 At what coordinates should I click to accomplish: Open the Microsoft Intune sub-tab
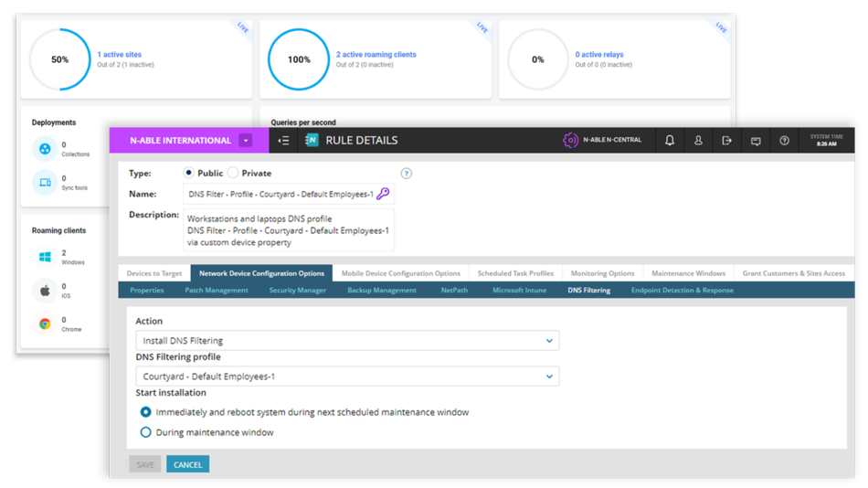[x=519, y=291]
